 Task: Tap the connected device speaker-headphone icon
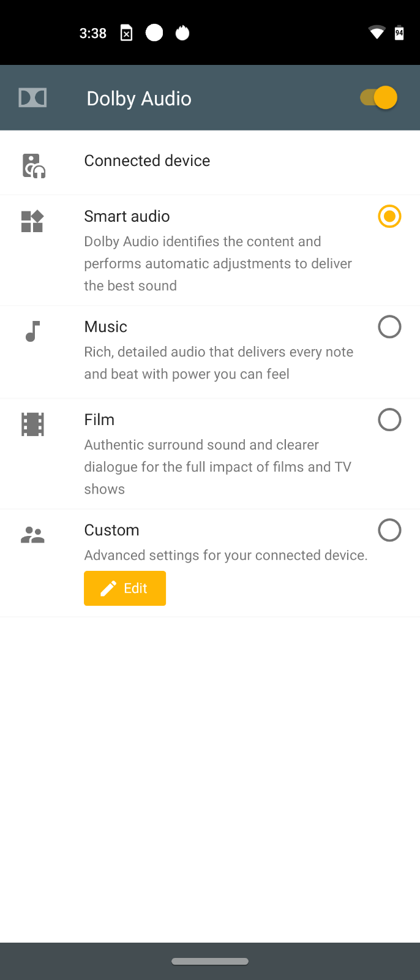tap(34, 166)
